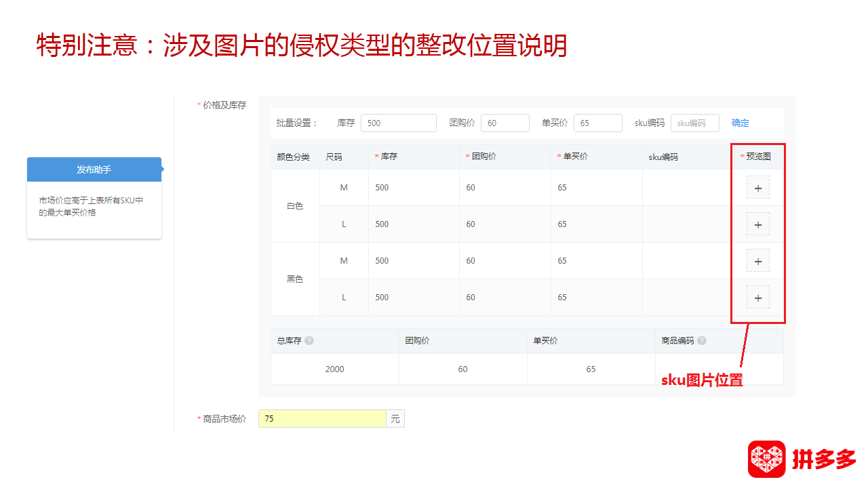Screen dimensions: 868x488
Task: Click the 批量设置 label
Action: 297,123
